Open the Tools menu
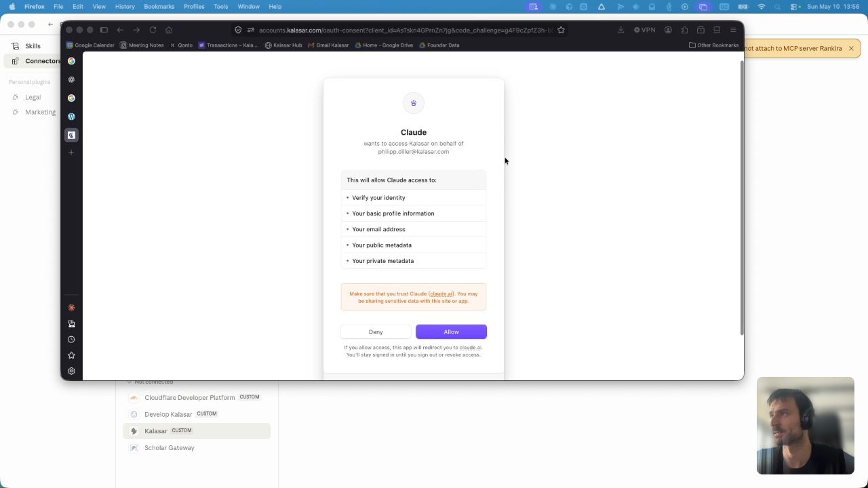This screenshot has width=868, height=488. point(221,7)
